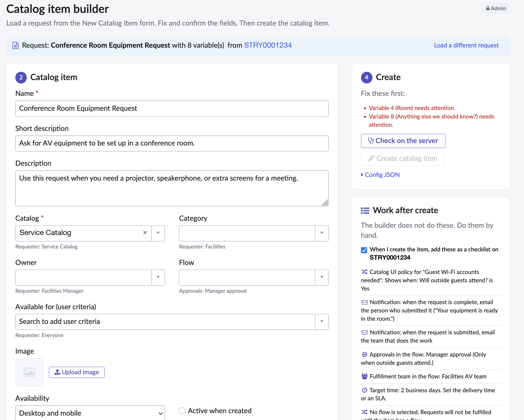Click the image placeholder thumbnail
The width and height of the screenshot is (524, 420).
(29, 372)
